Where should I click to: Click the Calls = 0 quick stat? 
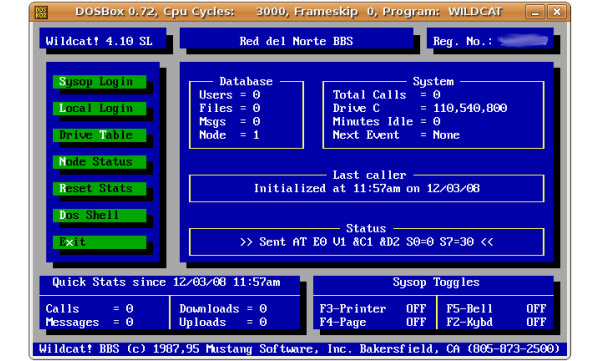89,309
